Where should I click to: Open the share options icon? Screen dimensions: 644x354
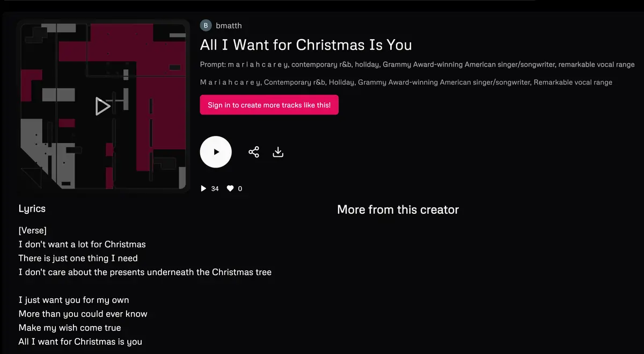pyautogui.click(x=254, y=152)
